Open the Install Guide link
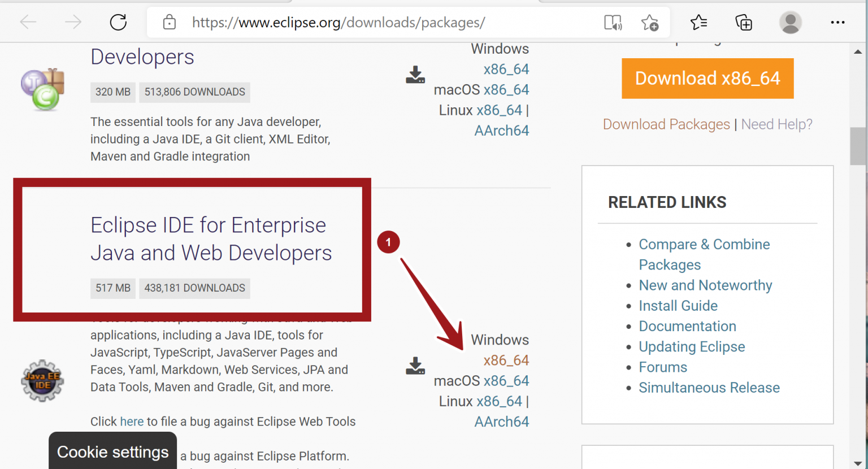Image resolution: width=868 pixels, height=469 pixels. 678,306
